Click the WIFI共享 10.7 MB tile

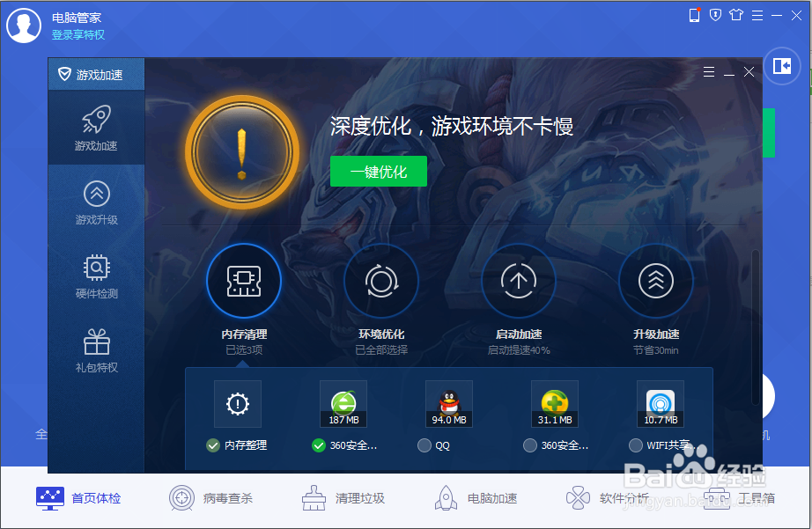pyautogui.click(x=661, y=404)
